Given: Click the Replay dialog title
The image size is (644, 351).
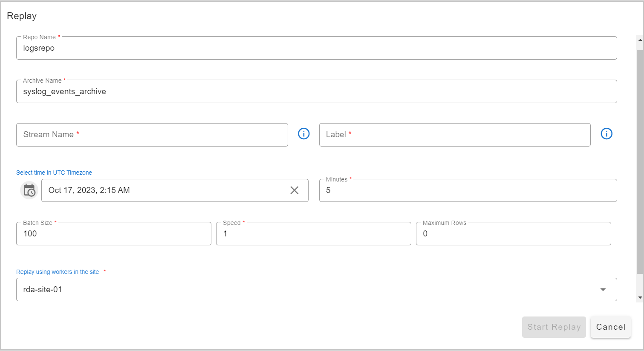Looking at the screenshot, I should [x=22, y=16].
